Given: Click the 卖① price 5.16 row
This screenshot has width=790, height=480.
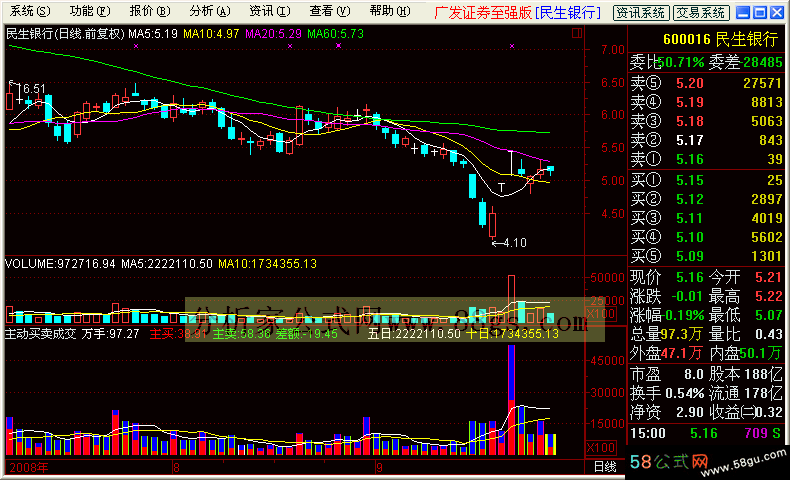Looking at the screenshot, I should (706, 159).
